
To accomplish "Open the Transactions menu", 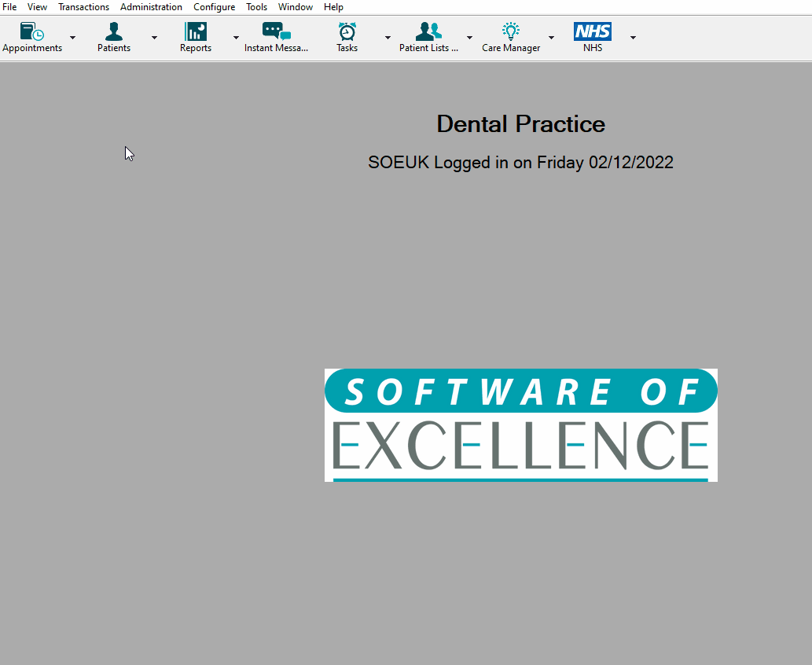I will point(83,7).
